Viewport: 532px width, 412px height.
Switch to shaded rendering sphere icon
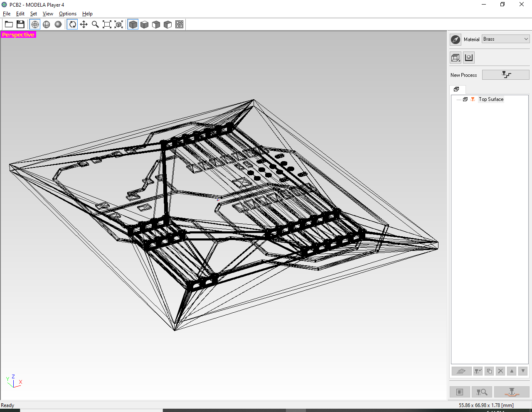pos(58,24)
